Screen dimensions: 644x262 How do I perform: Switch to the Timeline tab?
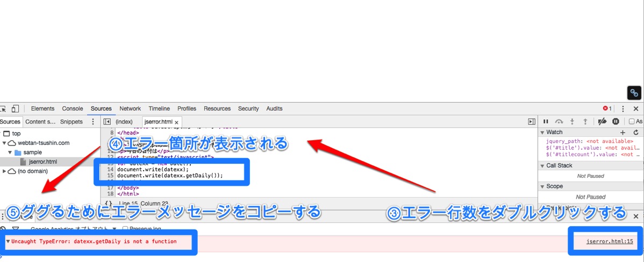[x=159, y=108]
